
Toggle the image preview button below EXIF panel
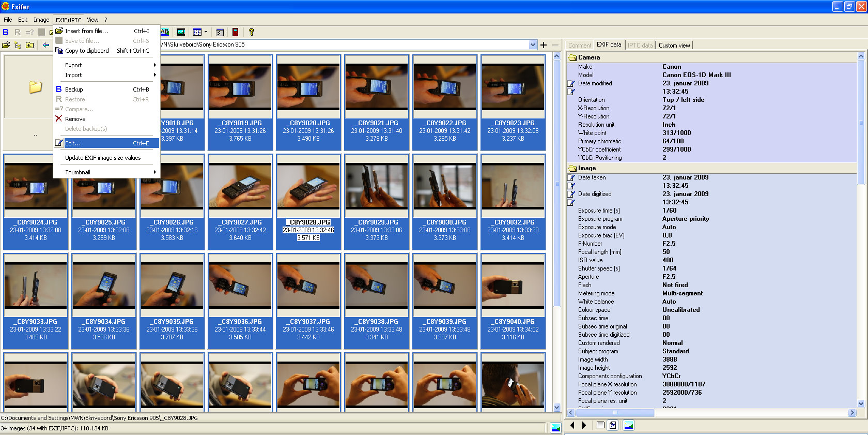[629, 425]
